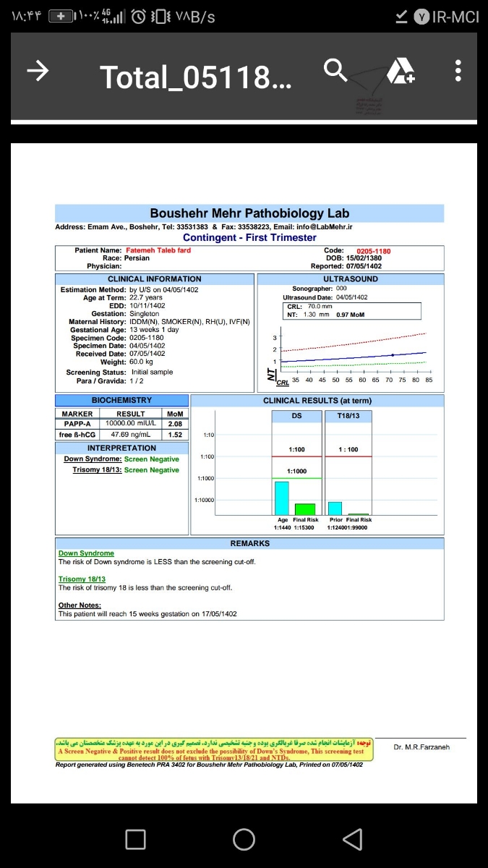The width and height of the screenshot is (488, 868).
Task: Tap the Boushehr Mehr Pathobiology Lab header
Action: click(249, 213)
